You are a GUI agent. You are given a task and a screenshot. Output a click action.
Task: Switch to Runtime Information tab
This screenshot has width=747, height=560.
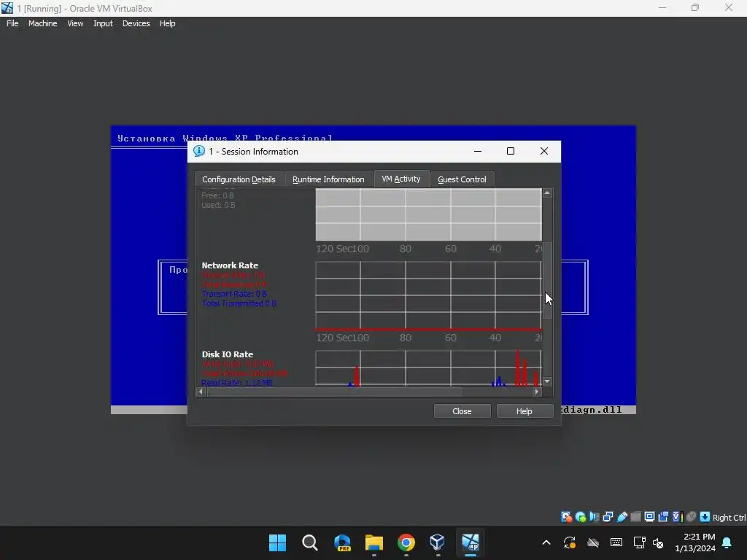coord(328,179)
